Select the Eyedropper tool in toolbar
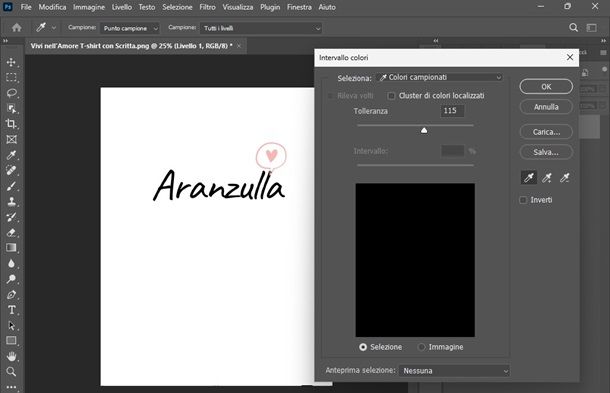Image resolution: width=610 pixels, height=393 pixels. (11, 155)
